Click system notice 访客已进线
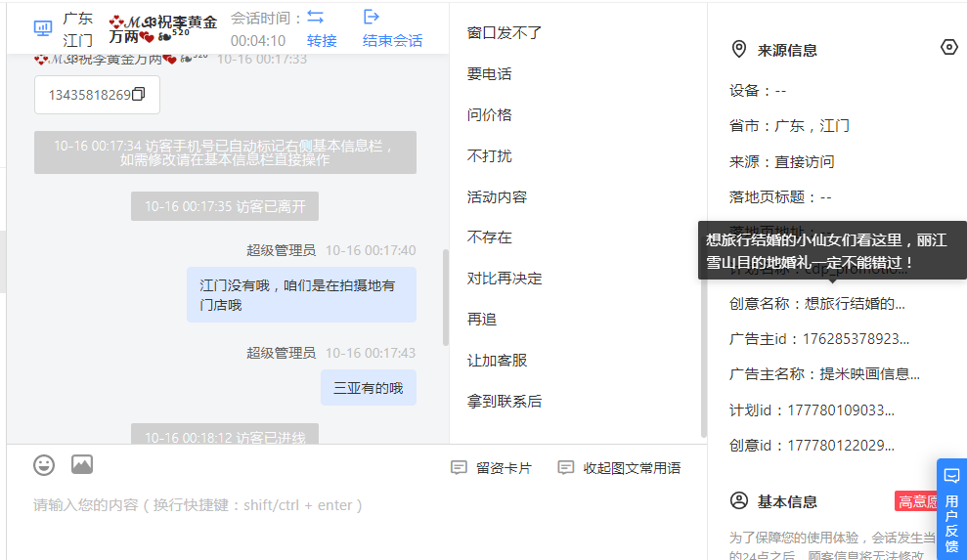The width and height of the screenshot is (967, 560). 225,435
